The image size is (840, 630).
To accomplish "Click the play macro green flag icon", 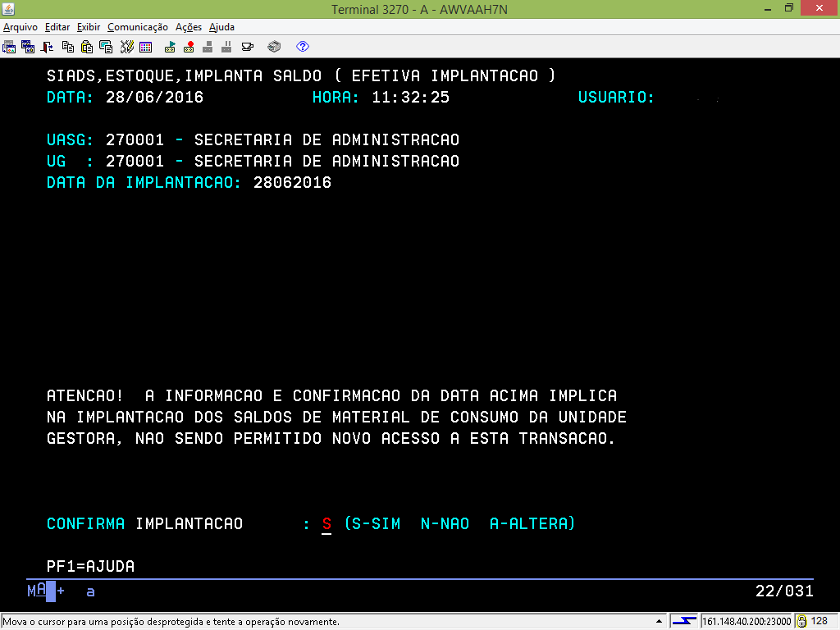I will (x=170, y=47).
